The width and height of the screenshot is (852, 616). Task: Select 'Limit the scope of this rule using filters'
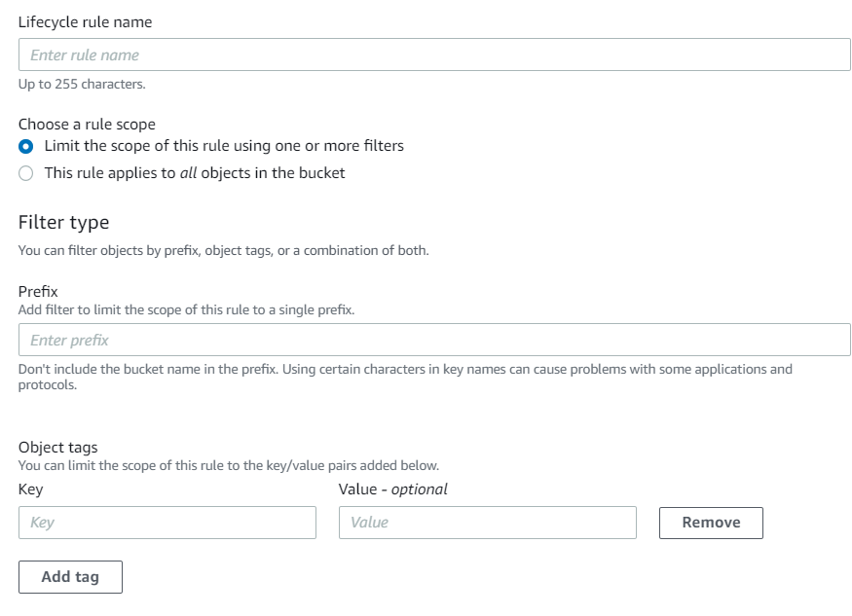[x=26, y=144]
